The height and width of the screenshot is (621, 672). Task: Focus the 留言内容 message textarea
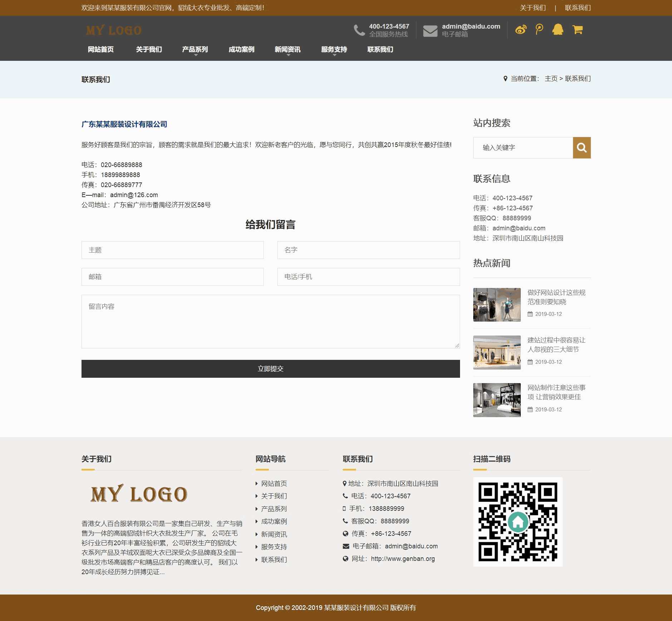[270, 321]
